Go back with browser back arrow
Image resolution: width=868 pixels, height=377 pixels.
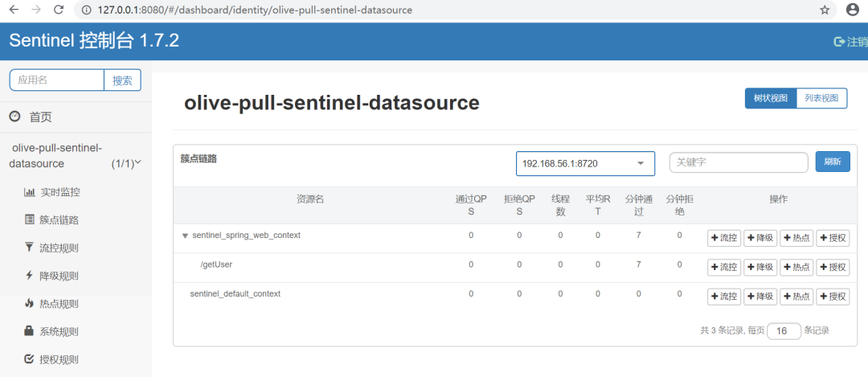pos(14,10)
